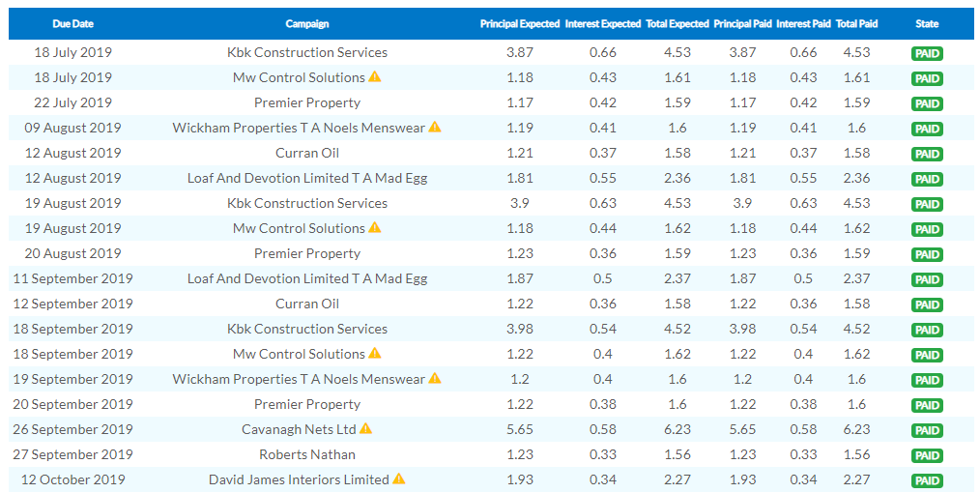Click warning icon beside Mw Control Solutions, 18 July

pyautogui.click(x=375, y=77)
